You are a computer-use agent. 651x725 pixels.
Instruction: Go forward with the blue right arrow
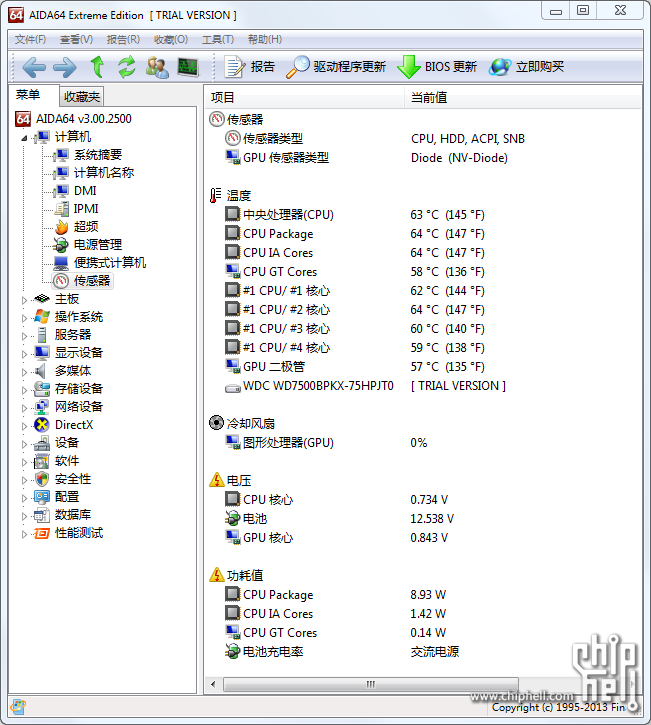coord(65,68)
